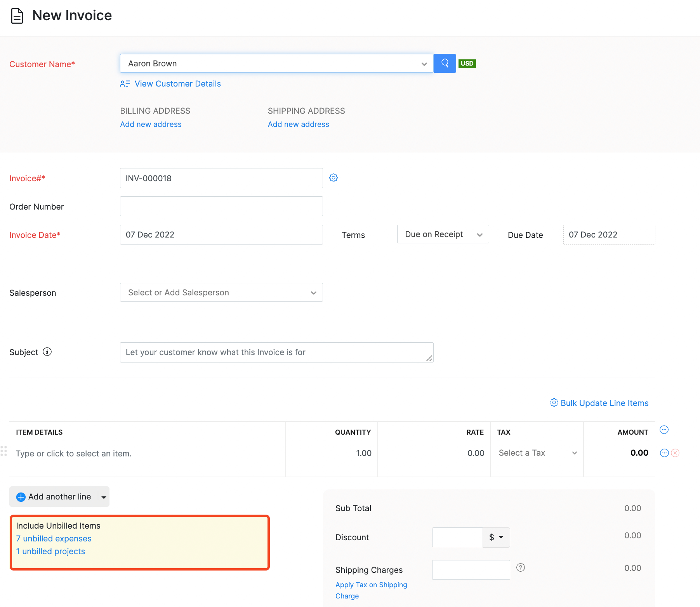Open invoice number settings gear icon
The height and width of the screenshot is (607, 700).
[x=333, y=178]
